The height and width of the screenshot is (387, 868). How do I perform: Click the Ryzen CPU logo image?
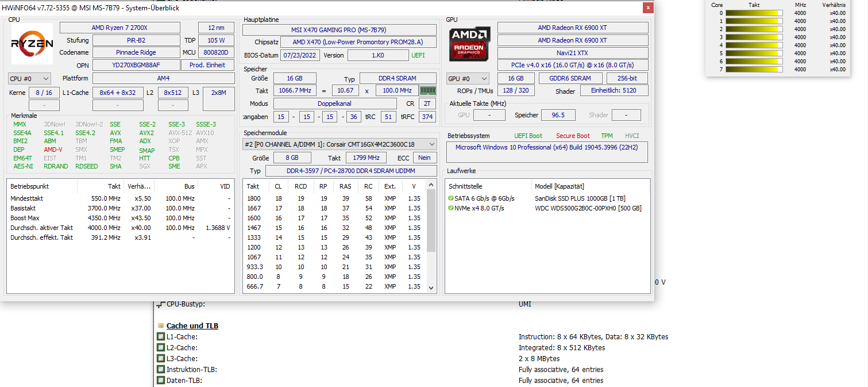click(x=32, y=44)
